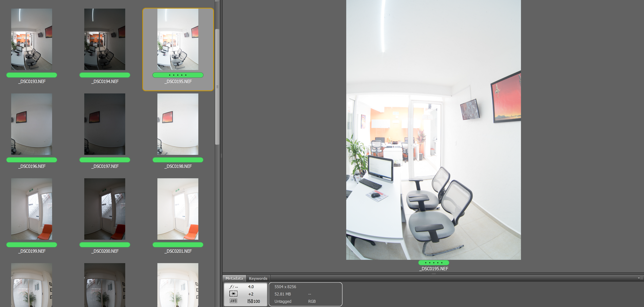Screen dimensions: 644x307
Task: Click the _DSC0200.NEF file name label
Action: pyautogui.click(x=105, y=251)
